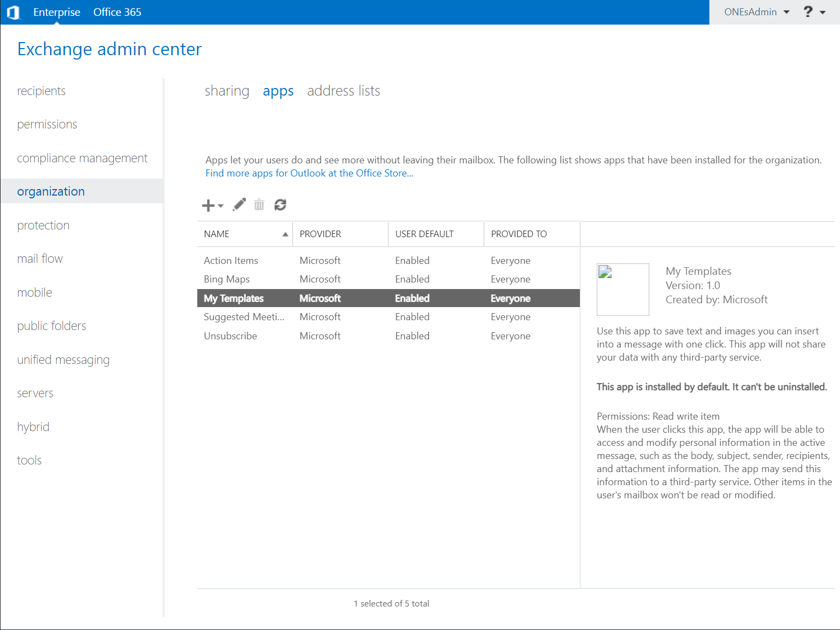The width and height of the screenshot is (840, 630).
Task: Expand the ONEsAdmin account dropdown
Action: (x=756, y=12)
